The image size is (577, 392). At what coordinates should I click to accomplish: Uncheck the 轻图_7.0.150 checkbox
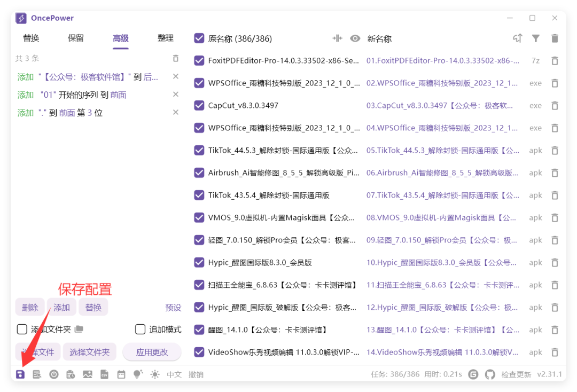coord(199,240)
